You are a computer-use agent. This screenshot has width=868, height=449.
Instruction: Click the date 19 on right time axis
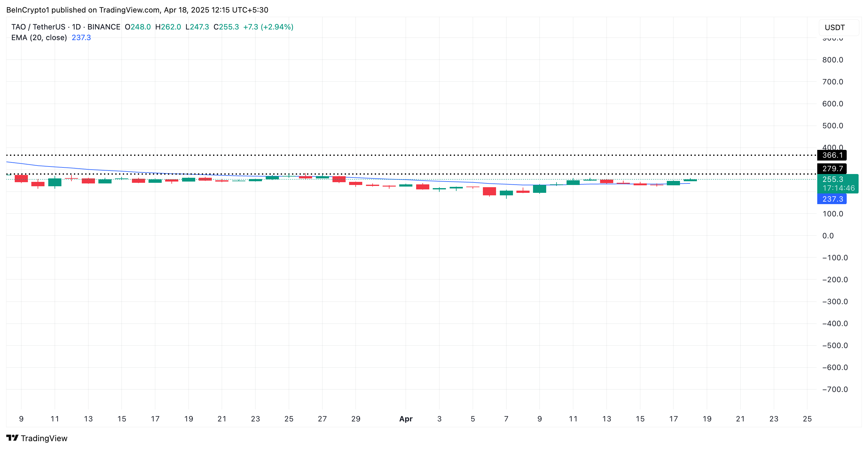tap(707, 419)
